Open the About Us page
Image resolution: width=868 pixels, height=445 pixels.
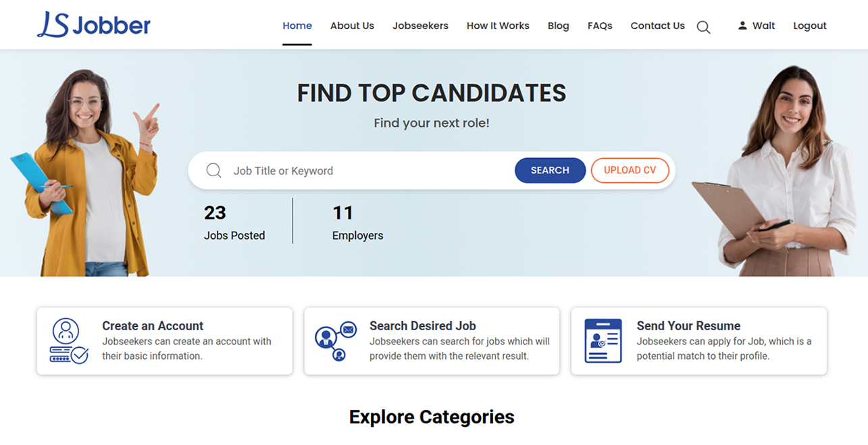pos(352,26)
